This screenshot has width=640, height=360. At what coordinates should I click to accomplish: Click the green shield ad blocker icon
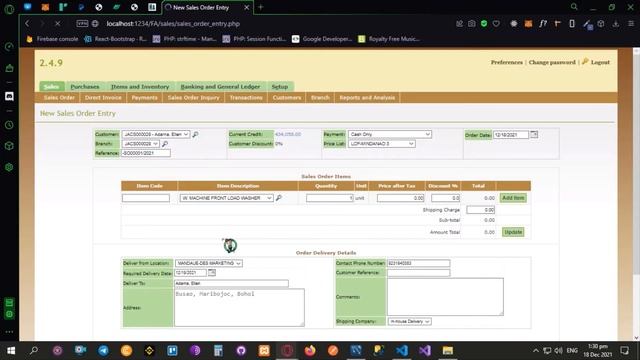tap(484, 24)
